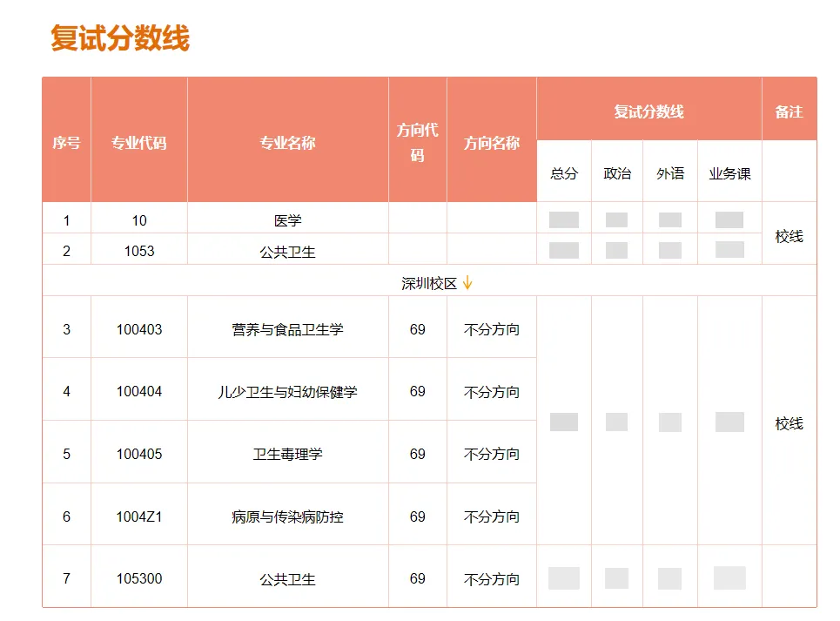Click the blurred 政治 value in row 1053

pos(616,250)
